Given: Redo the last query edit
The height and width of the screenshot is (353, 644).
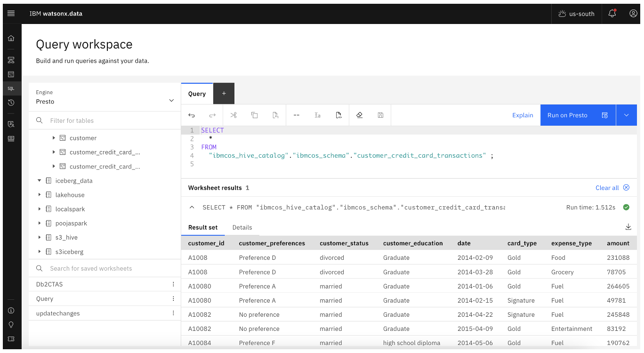Looking at the screenshot, I should [x=212, y=115].
